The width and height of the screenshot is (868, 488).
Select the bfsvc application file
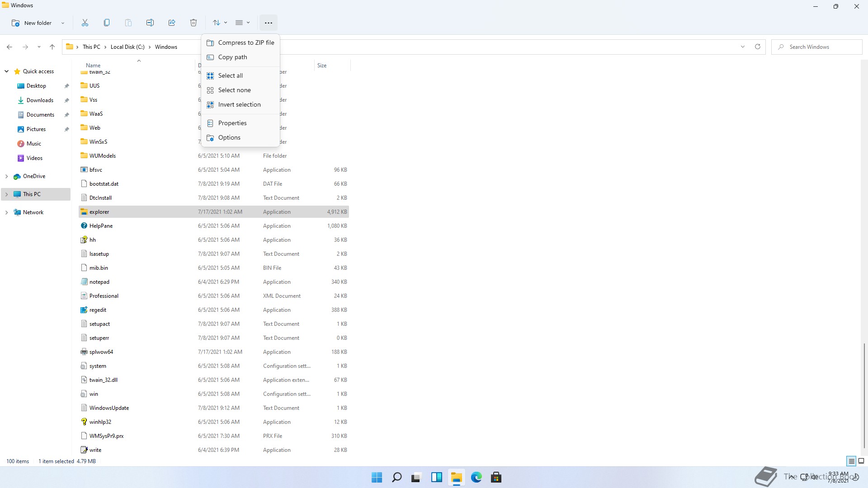(213, 170)
